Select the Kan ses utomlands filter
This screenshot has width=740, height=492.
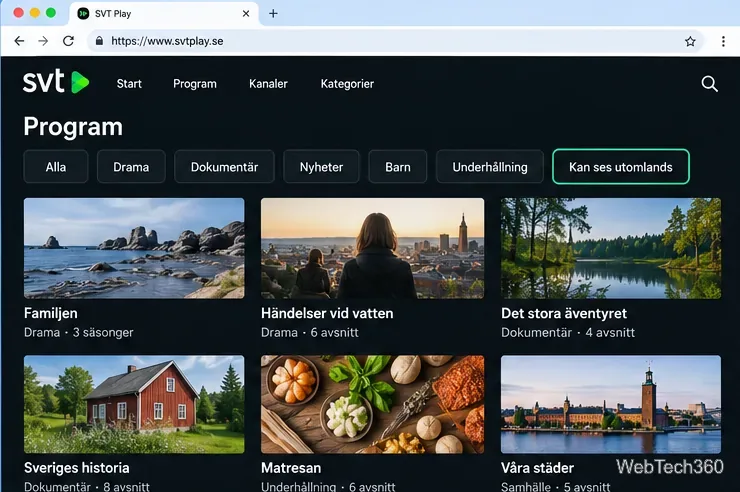pyautogui.click(x=621, y=167)
